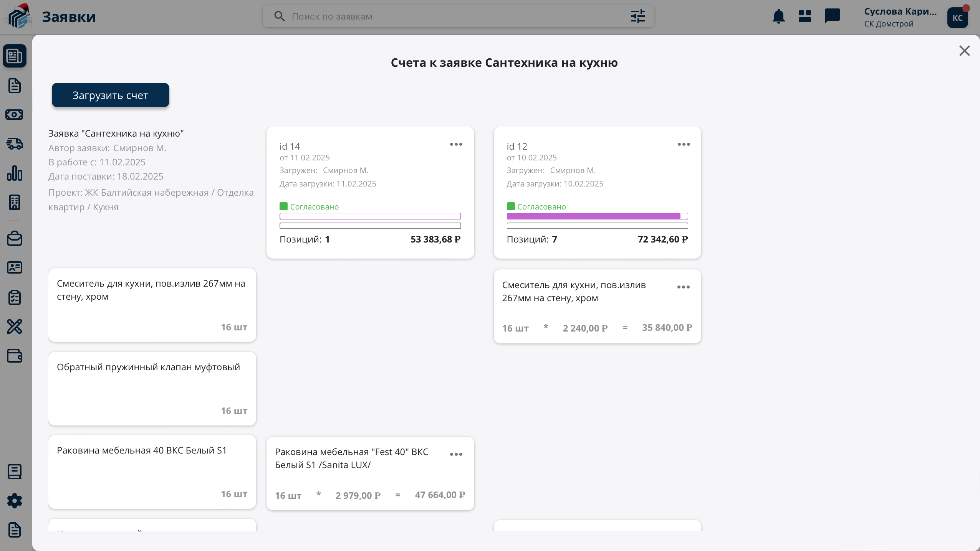
Task: Click Согласовано status on invoice id 12
Action: tap(536, 206)
